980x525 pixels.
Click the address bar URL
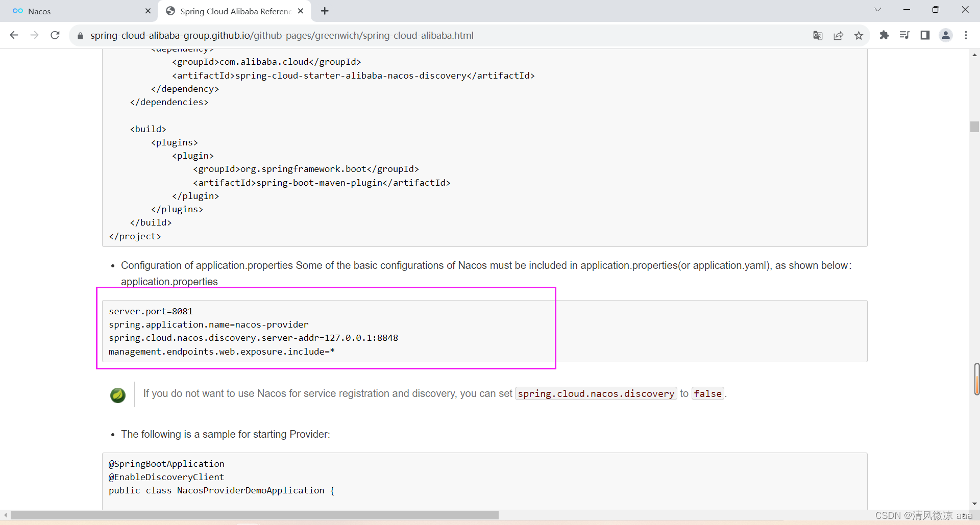[282, 35]
